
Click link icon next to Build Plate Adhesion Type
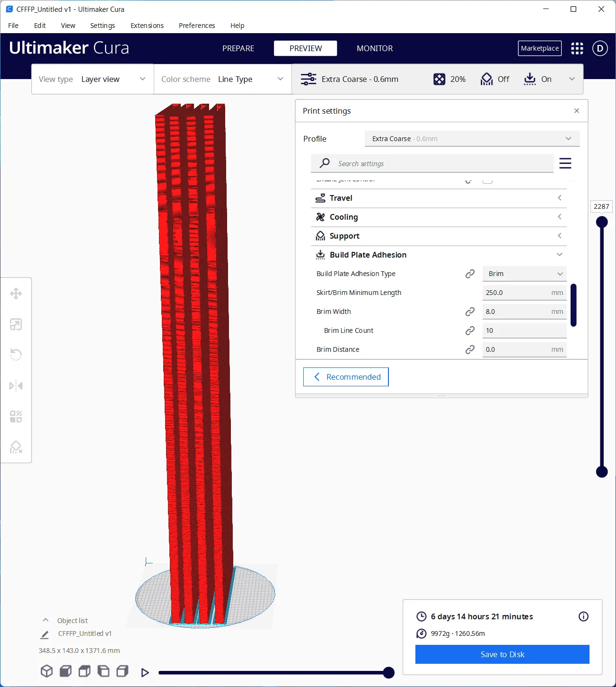[x=470, y=274]
